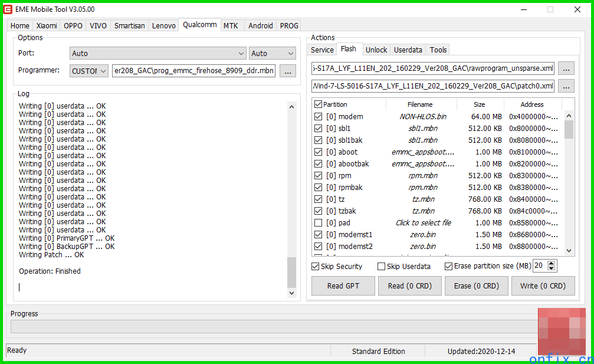The image size is (594, 364).
Task: Uncheck the sbl1 partition checkbox
Action: pos(318,129)
